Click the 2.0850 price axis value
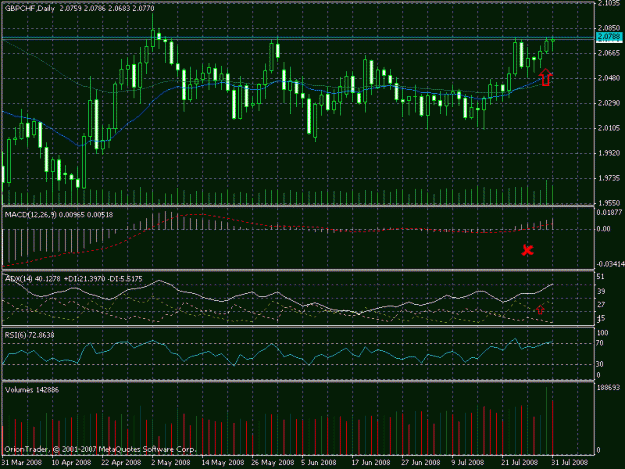This screenshot has height=469, width=625. click(x=609, y=28)
